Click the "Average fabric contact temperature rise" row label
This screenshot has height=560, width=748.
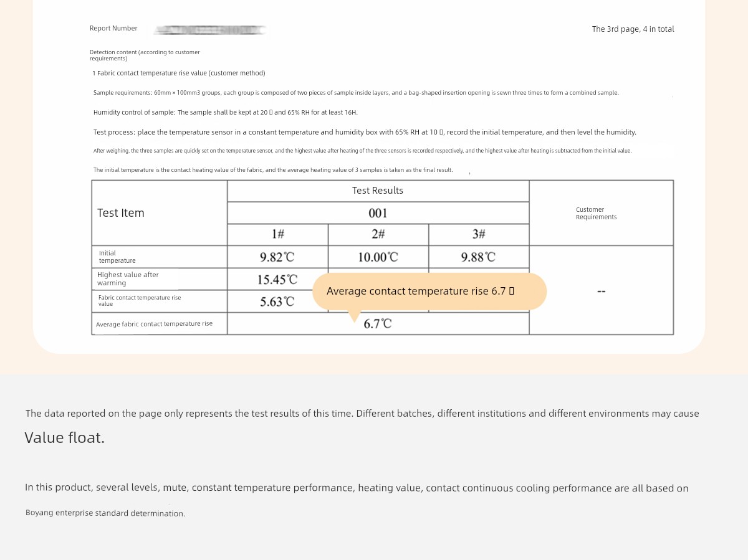pos(155,324)
